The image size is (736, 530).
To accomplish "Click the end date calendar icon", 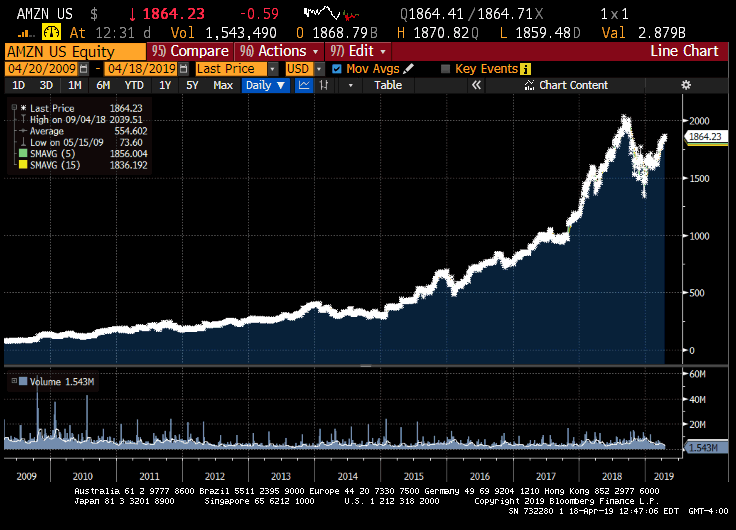I will click(184, 69).
